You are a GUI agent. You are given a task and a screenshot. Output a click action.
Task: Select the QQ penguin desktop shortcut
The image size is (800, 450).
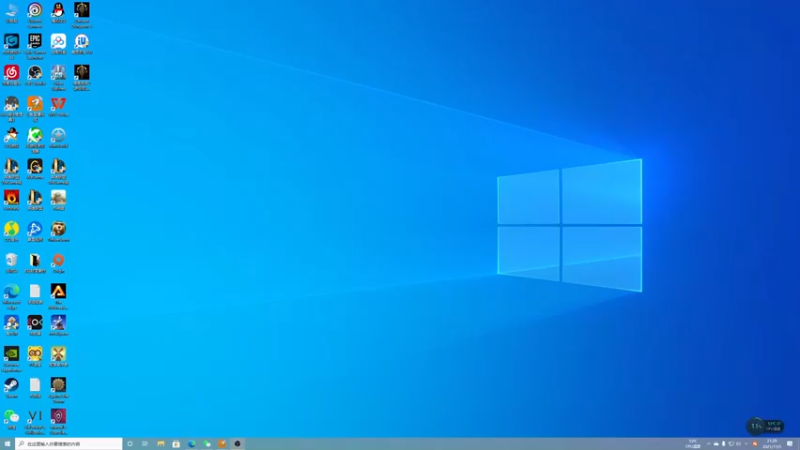tap(58, 13)
